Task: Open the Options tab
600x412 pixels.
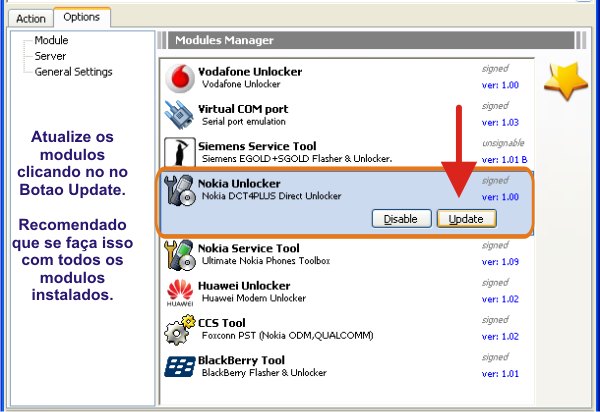Action: pos(81,17)
